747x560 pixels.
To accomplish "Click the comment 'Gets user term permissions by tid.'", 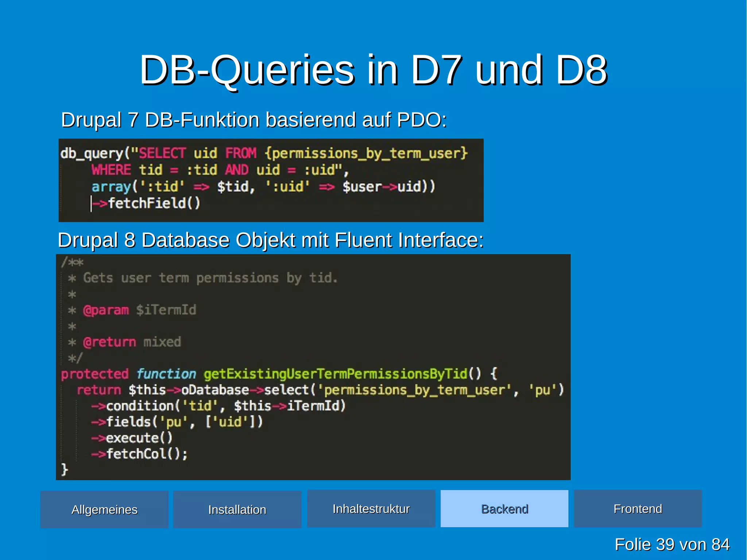I will [x=210, y=278].
